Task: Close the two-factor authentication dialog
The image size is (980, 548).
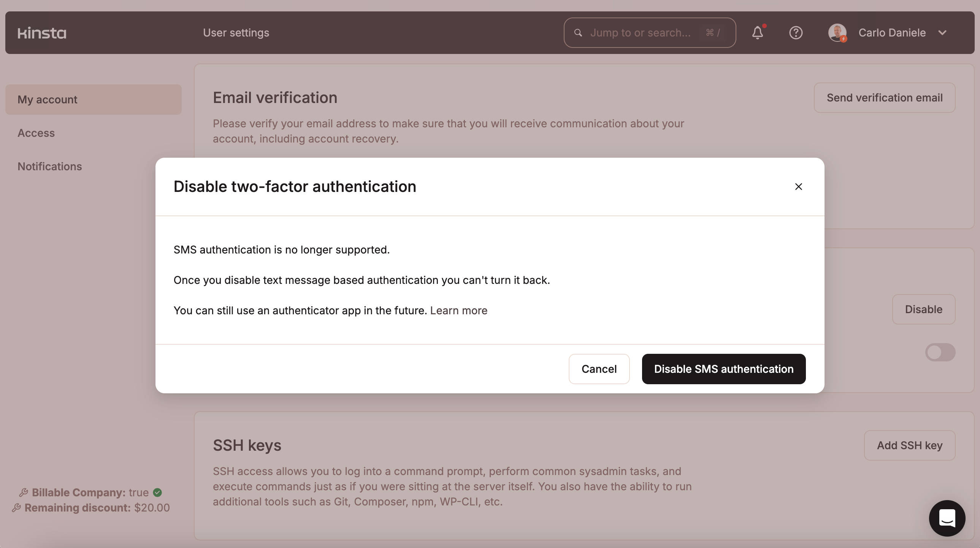Action: (798, 187)
